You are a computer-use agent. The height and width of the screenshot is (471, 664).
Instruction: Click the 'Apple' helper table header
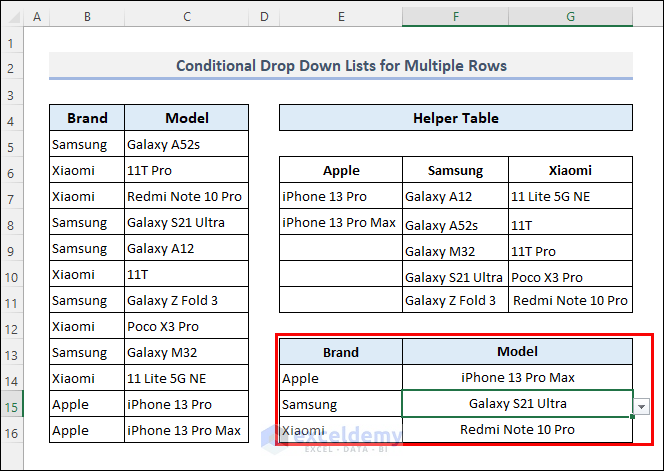tap(341, 170)
